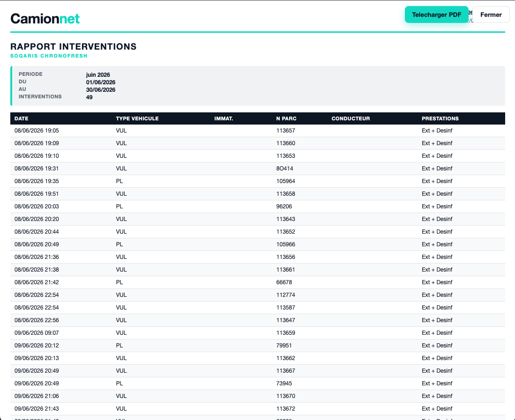Select the interventions count 49
Image resolution: width=515 pixels, height=420 pixels.
click(90, 97)
